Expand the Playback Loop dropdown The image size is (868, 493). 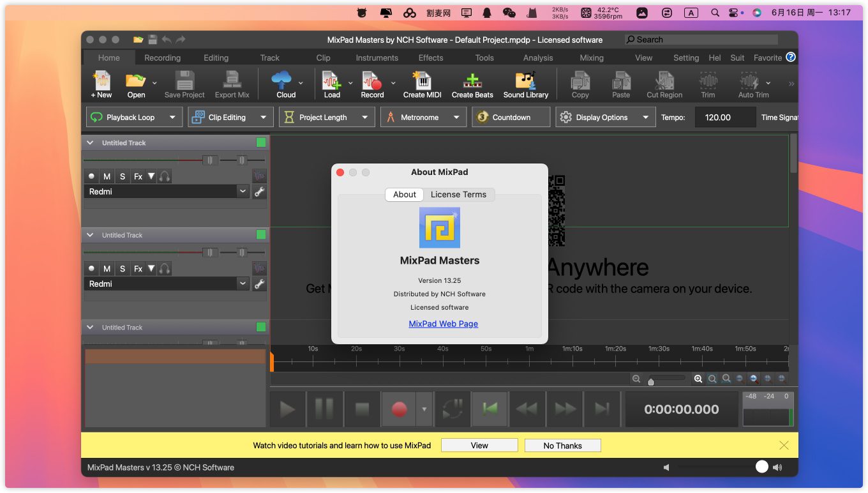172,118
